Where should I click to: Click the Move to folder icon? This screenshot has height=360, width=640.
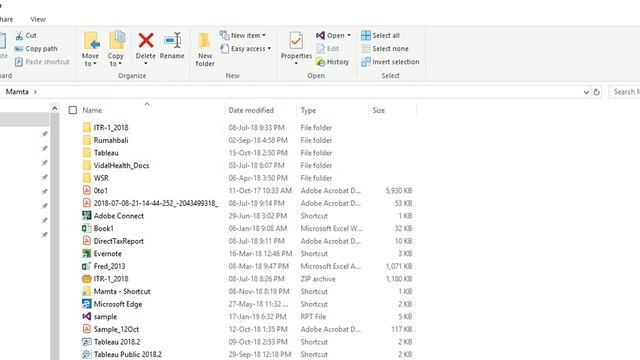(x=91, y=41)
